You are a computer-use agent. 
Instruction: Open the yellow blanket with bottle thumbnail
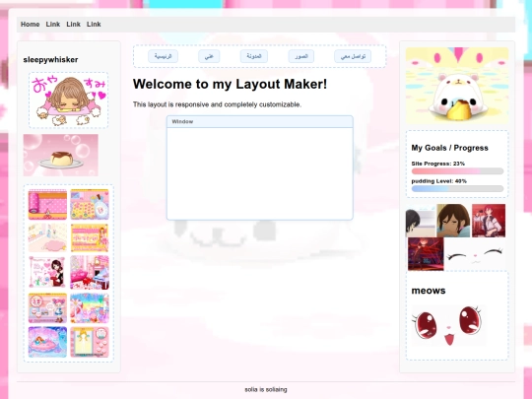pyautogui.click(x=90, y=205)
